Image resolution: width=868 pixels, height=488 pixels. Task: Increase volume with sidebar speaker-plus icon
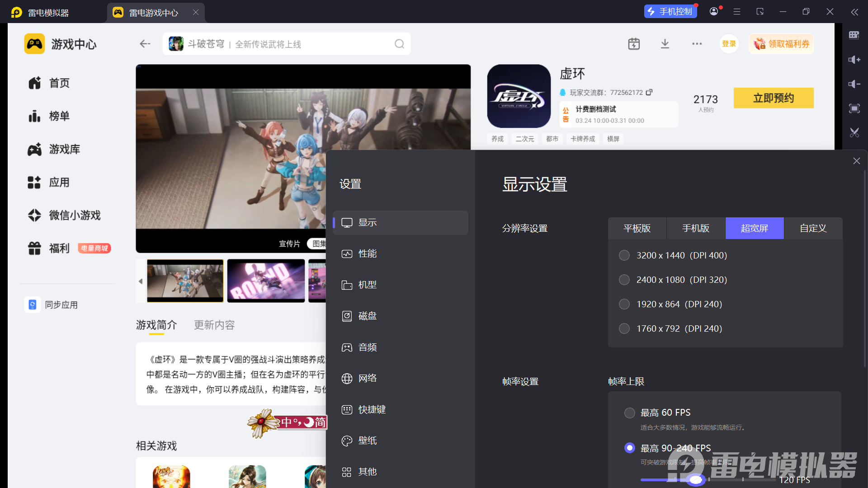[x=854, y=60]
